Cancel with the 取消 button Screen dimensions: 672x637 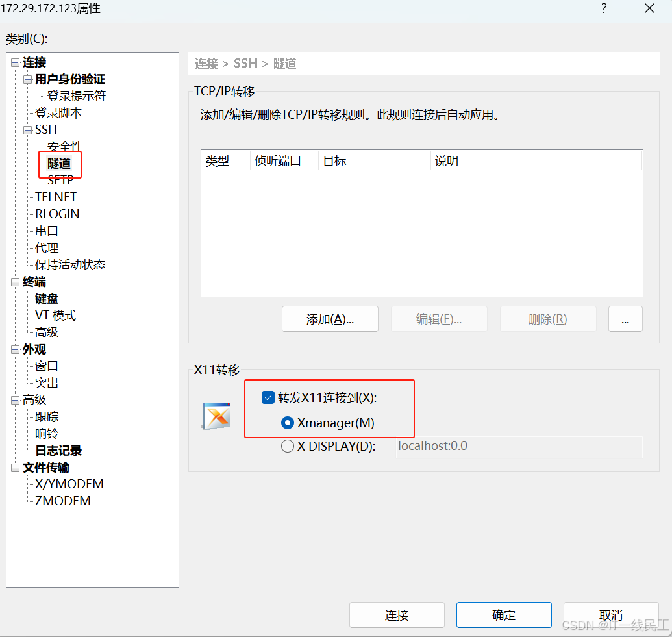[x=611, y=615]
